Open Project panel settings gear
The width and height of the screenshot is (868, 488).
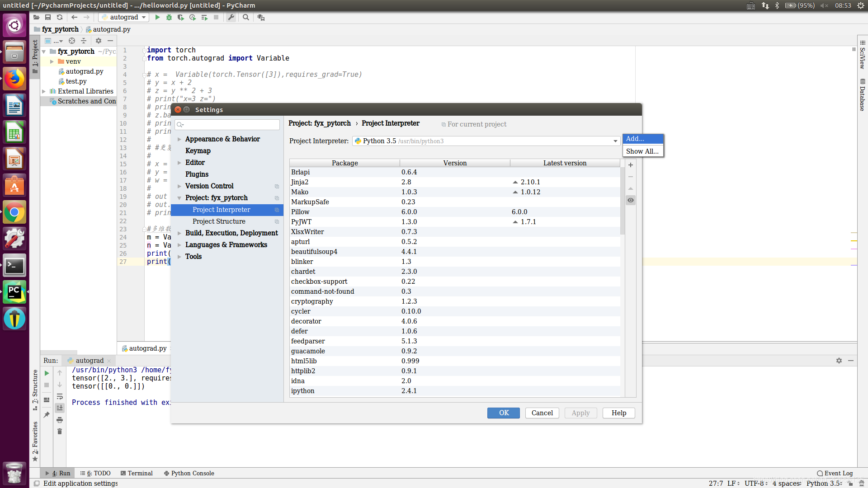[x=99, y=41]
